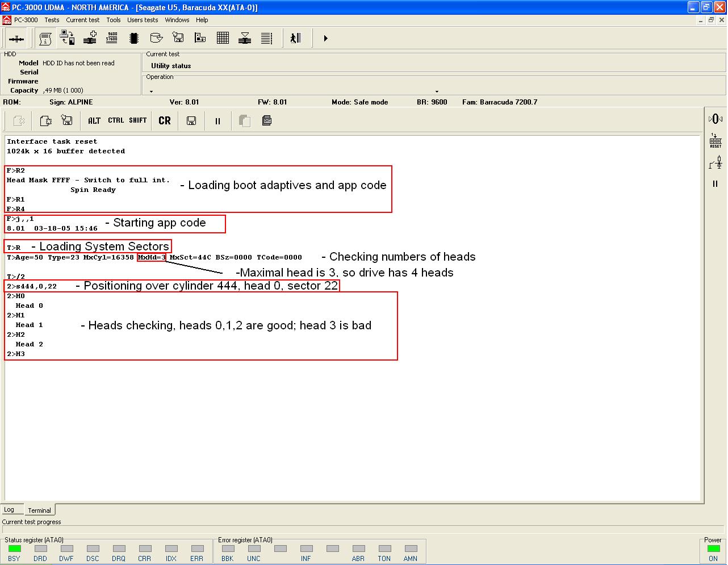Open the 9600/57600 baud rate icon
728x565 pixels.
112,38
